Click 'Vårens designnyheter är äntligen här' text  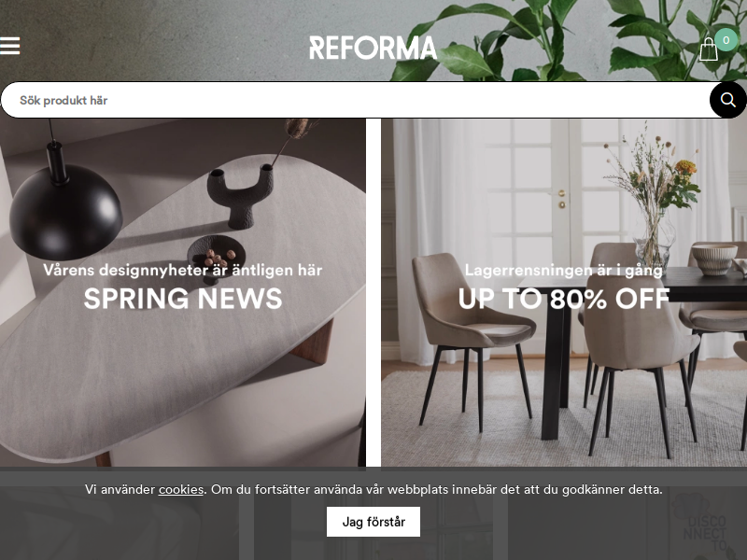point(183,270)
